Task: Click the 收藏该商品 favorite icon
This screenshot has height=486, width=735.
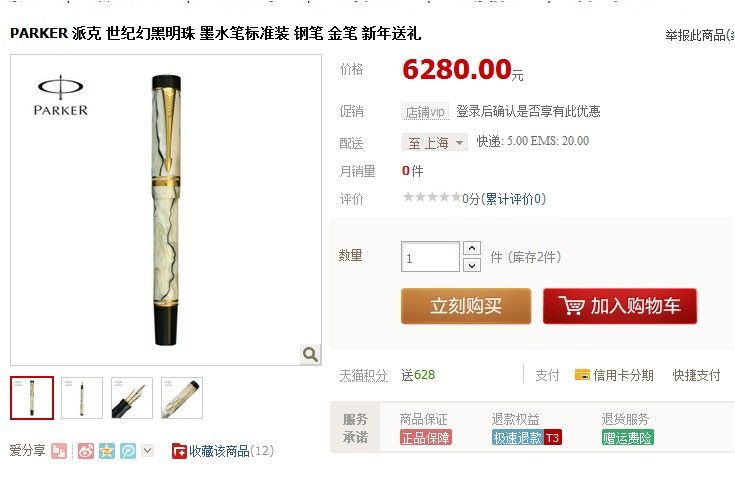Action: [x=179, y=451]
